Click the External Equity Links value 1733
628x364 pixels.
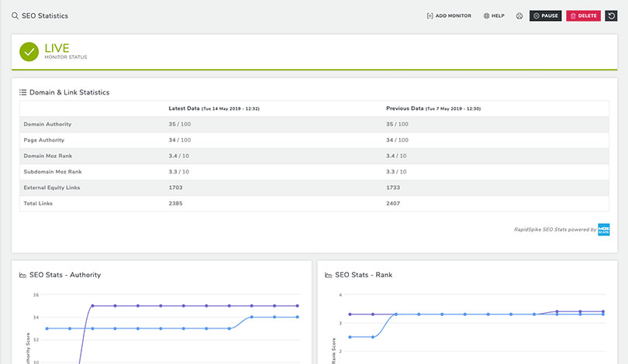(x=393, y=187)
